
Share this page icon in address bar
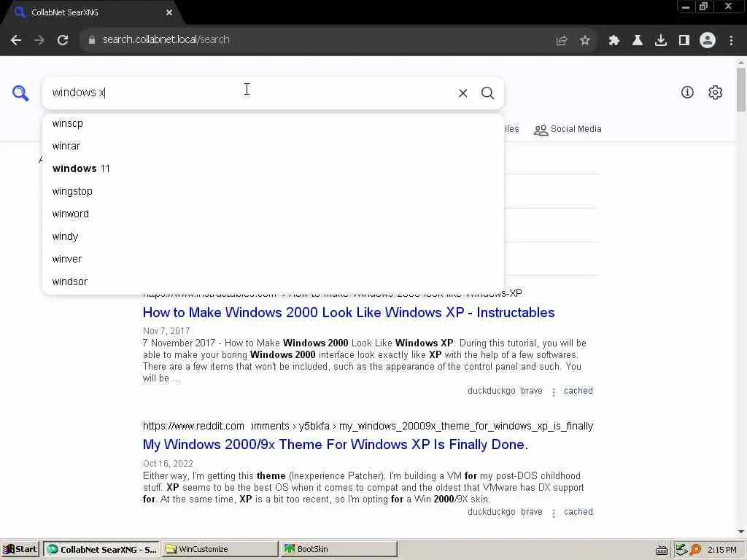click(561, 41)
